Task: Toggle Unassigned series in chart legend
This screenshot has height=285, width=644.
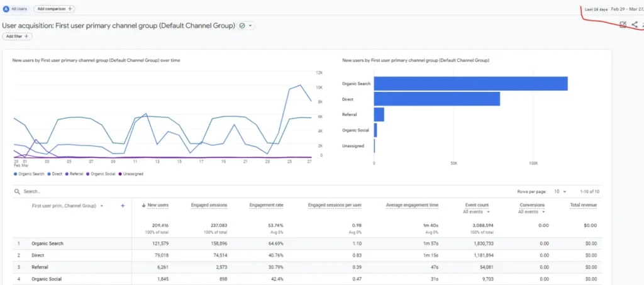Action: [130, 174]
